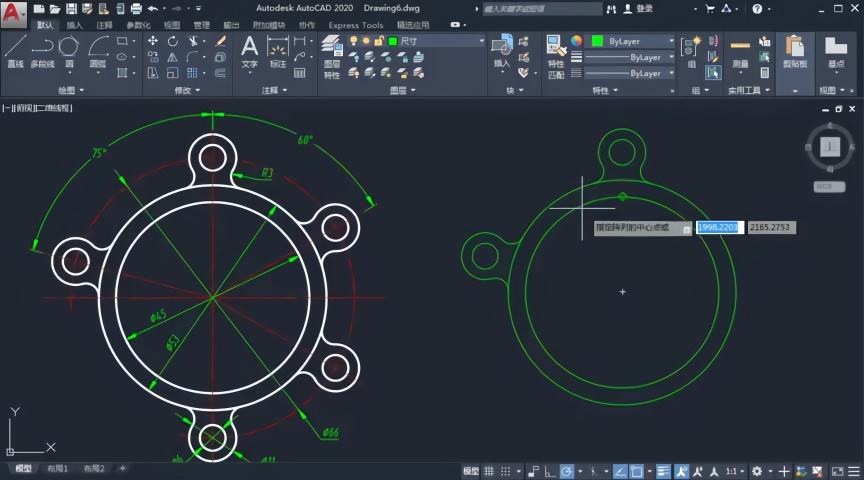Open the Default (默认) ribbon tab
The height and width of the screenshot is (480, 864).
[45, 25]
